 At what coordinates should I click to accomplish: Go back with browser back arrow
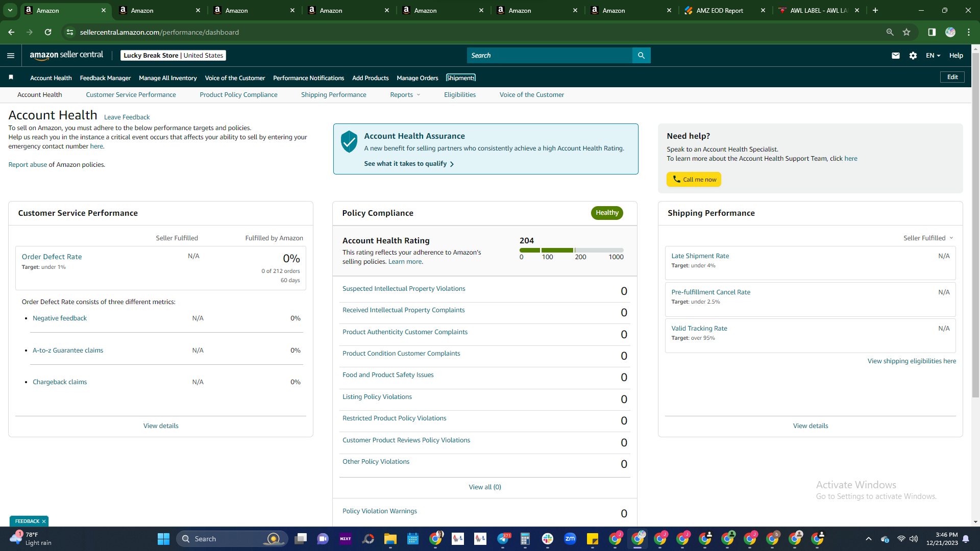[x=11, y=32]
